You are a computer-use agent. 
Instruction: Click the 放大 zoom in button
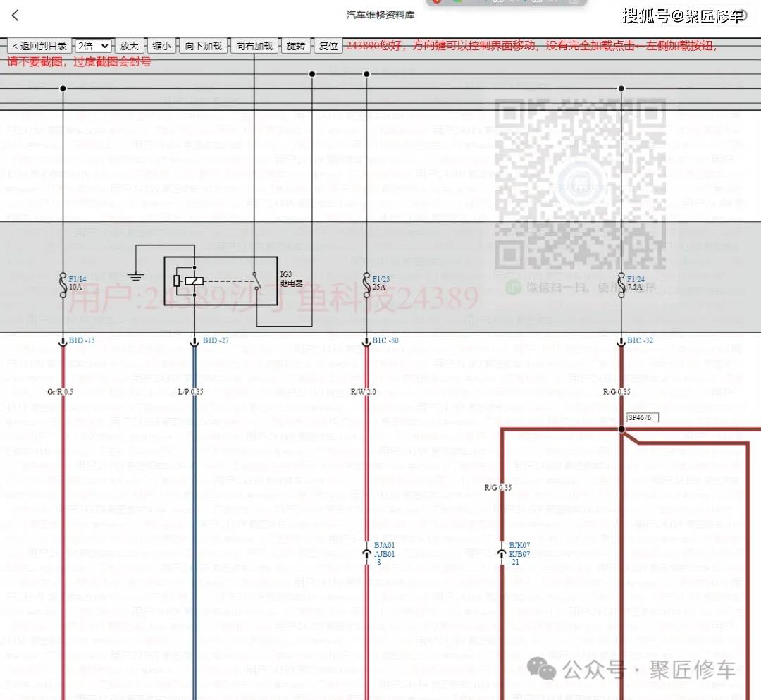coord(129,46)
